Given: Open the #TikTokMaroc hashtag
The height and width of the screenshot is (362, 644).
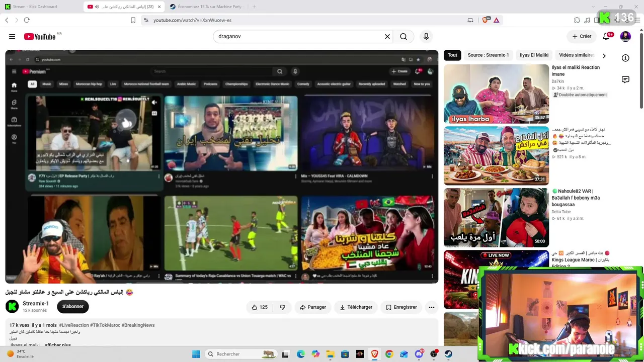Looking at the screenshot, I should coord(105,325).
